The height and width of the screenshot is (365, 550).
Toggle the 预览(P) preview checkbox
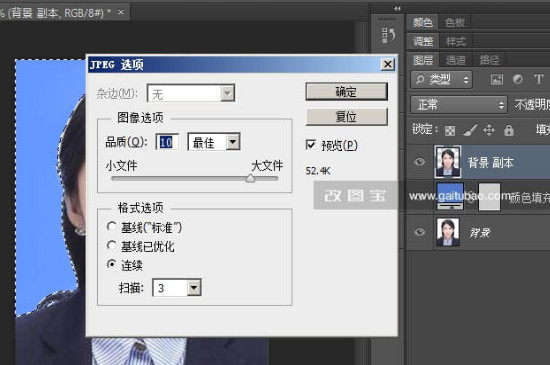tap(311, 144)
